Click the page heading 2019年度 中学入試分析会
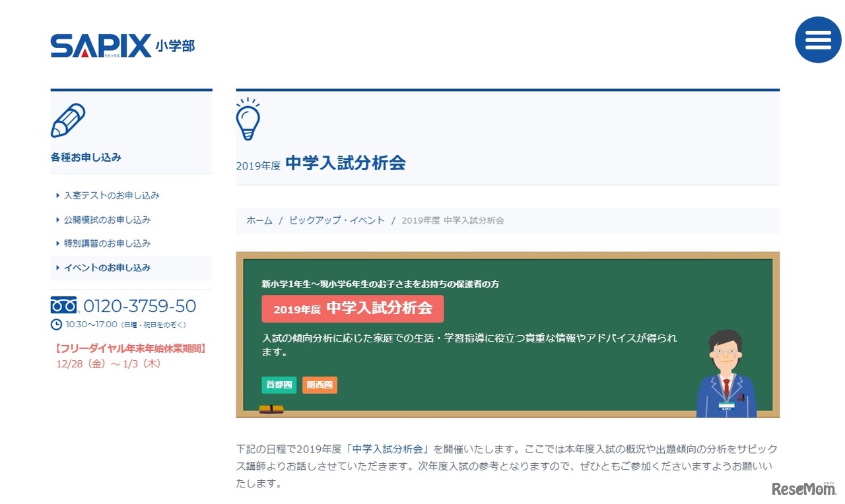 (x=321, y=164)
